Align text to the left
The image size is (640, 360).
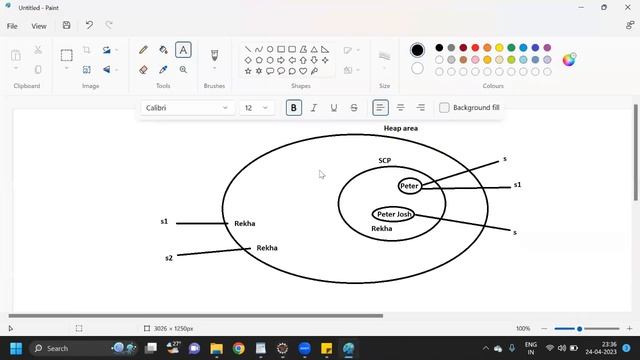coord(380,108)
